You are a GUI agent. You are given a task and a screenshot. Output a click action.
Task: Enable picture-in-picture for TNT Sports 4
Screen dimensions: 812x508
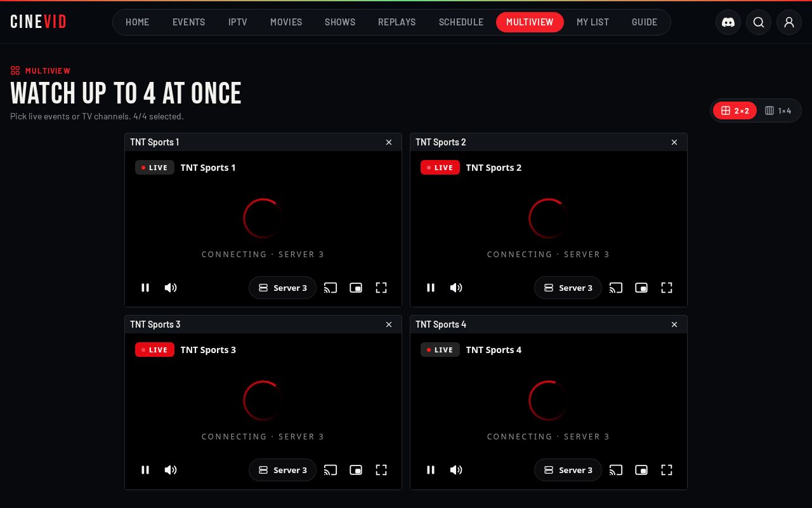(641, 470)
